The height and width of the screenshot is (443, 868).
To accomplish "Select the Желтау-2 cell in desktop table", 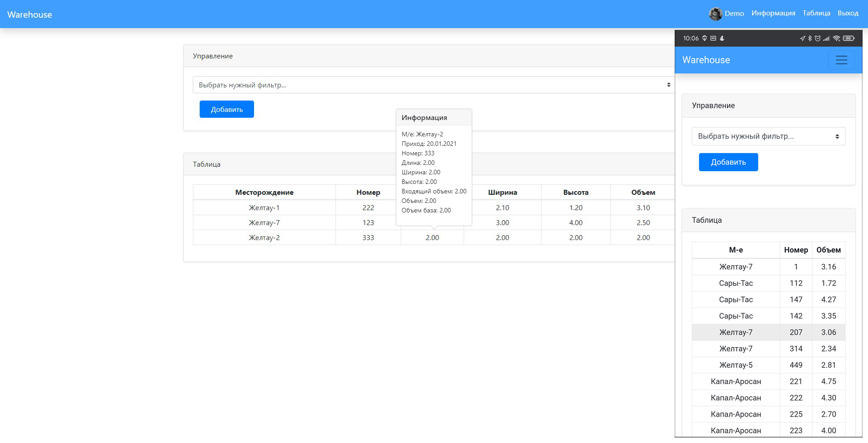I will click(x=264, y=238).
